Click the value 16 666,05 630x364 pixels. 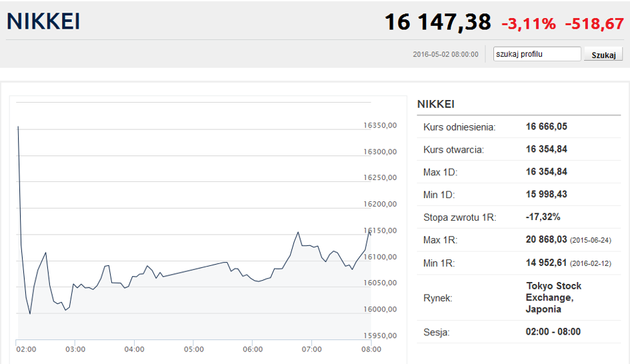click(547, 127)
